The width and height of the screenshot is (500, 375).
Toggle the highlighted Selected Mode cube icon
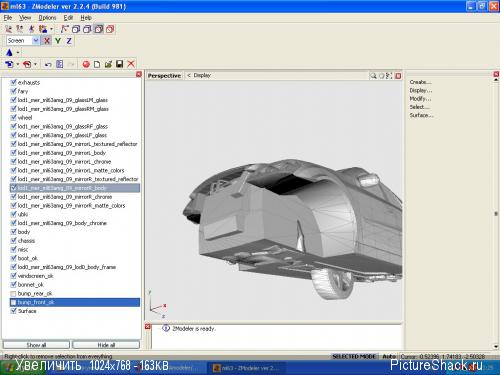[98, 29]
